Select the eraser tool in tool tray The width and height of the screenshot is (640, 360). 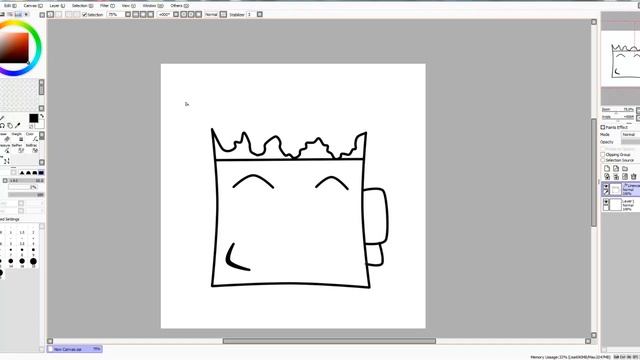point(7,139)
